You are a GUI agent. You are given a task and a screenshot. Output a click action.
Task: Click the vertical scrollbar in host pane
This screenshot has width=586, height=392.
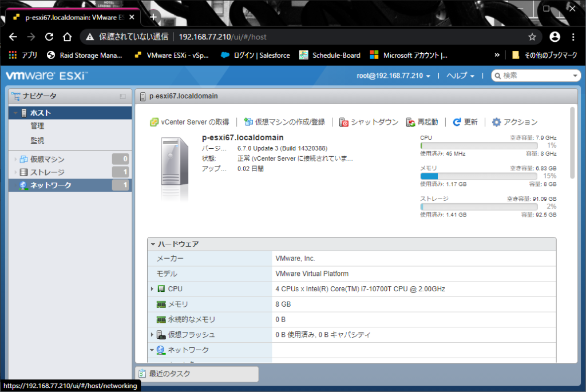(x=572, y=142)
